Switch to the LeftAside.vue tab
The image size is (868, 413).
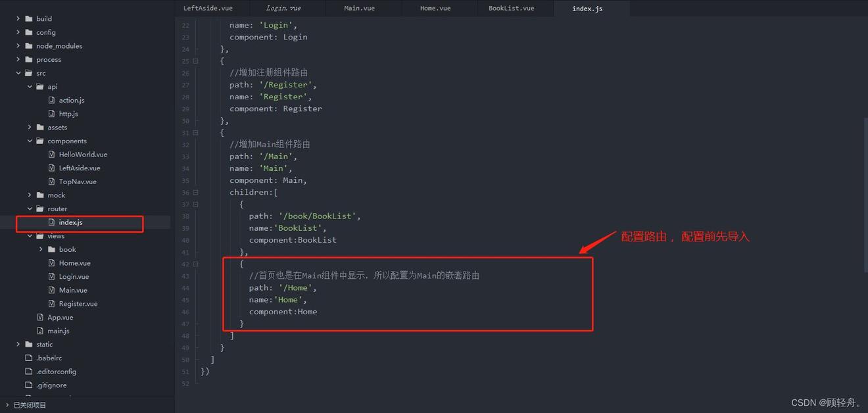point(207,9)
